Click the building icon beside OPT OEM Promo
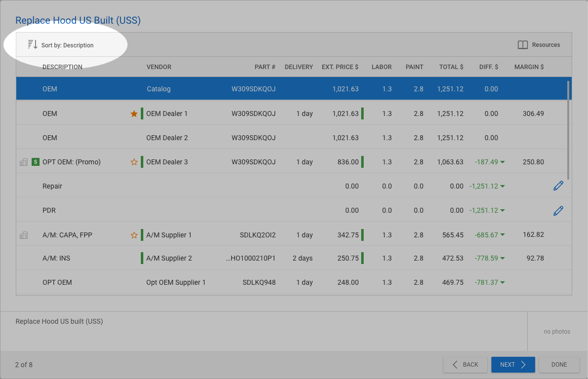Screen dimensions: 588x379 click(x=23, y=162)
